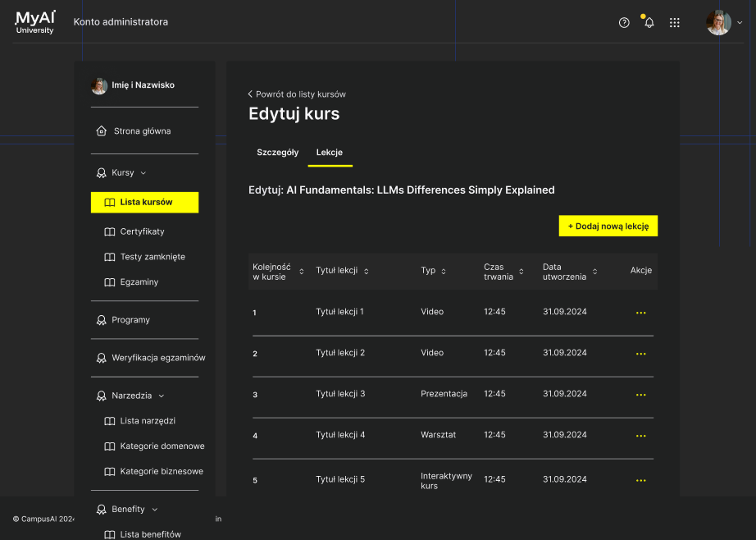
Task: Sort by Kolejność w kursie column
Action: 302,272
